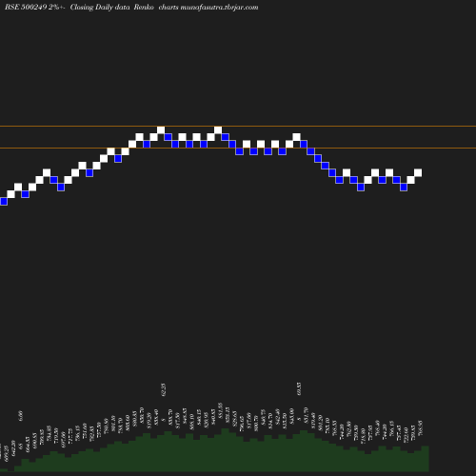476x476 pixels.
Task: Select the final white Renko brick
Action: pos(418,173)
